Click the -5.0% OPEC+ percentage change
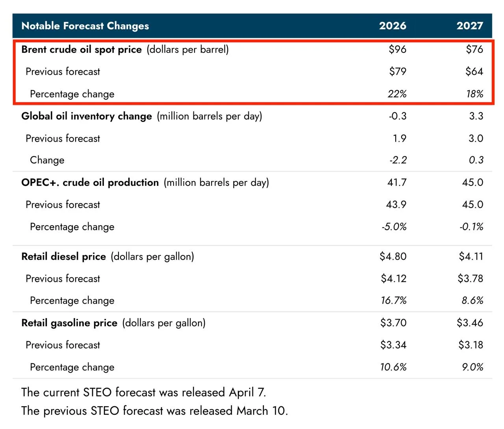The height and width of the screenshot is (429, 504). pos(394,227)
